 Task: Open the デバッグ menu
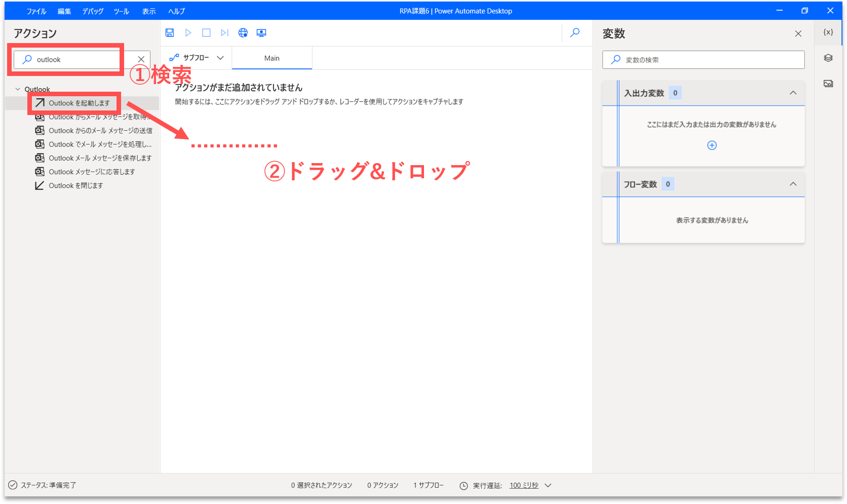pyautogui.click(x=93, y=11)
